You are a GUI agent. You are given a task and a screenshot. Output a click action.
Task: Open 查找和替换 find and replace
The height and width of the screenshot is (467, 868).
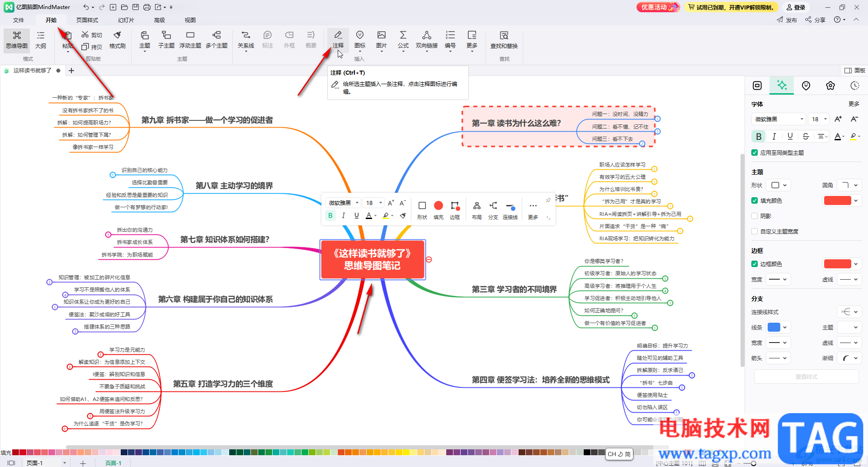pos(504,39)
